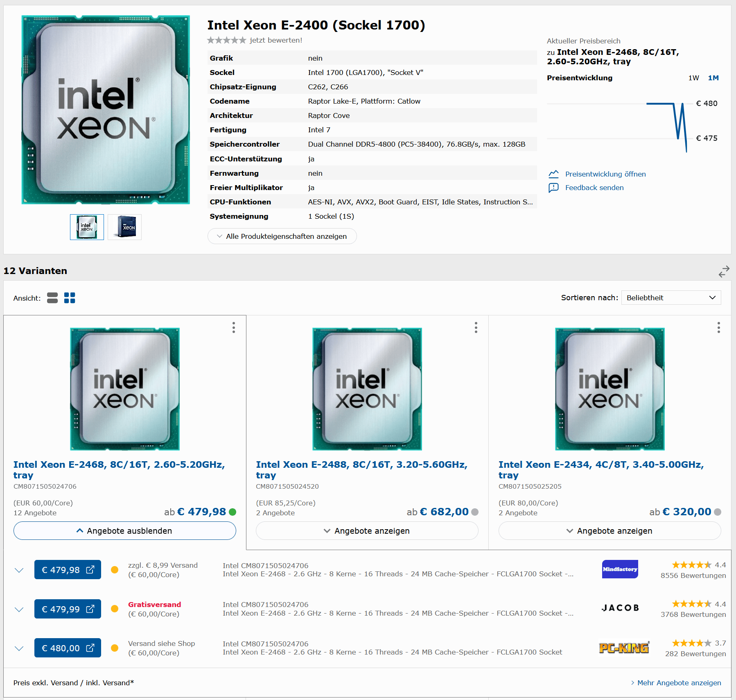736x700 pixels.
Task: Open three-dot menu on E-2468 card
Action: (x=234, y=327)
